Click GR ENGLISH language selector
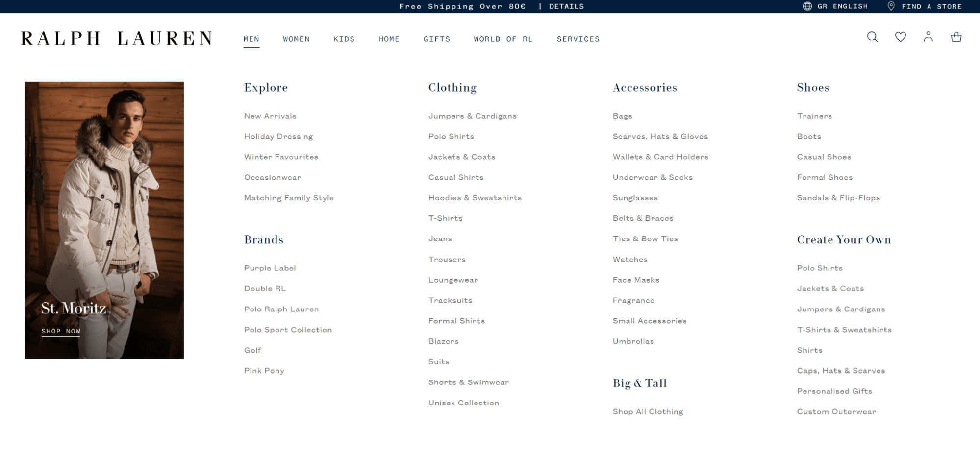980x452 pixels. tap(842, 6)
